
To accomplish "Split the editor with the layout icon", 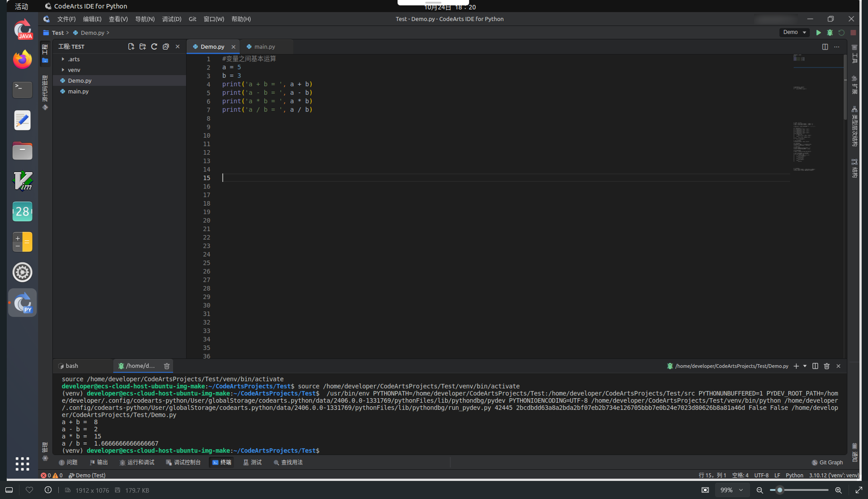I will pos(825,47).
